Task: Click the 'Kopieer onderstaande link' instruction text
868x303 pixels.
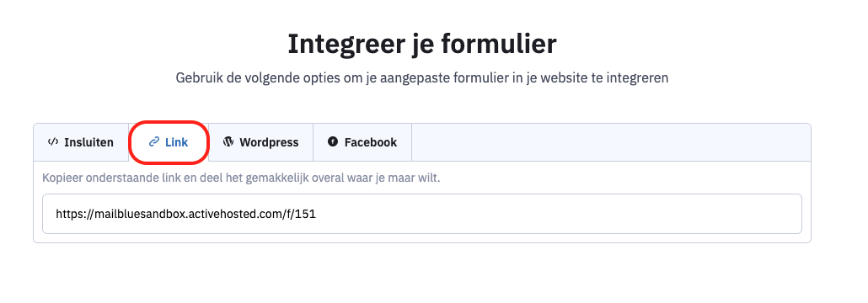Action: [x=241, y=178]
